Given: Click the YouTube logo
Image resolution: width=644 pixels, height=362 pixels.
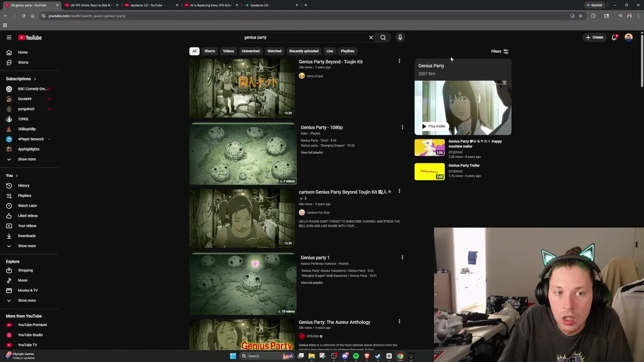Looking at the screenshot, I should [x=30, y=37].
